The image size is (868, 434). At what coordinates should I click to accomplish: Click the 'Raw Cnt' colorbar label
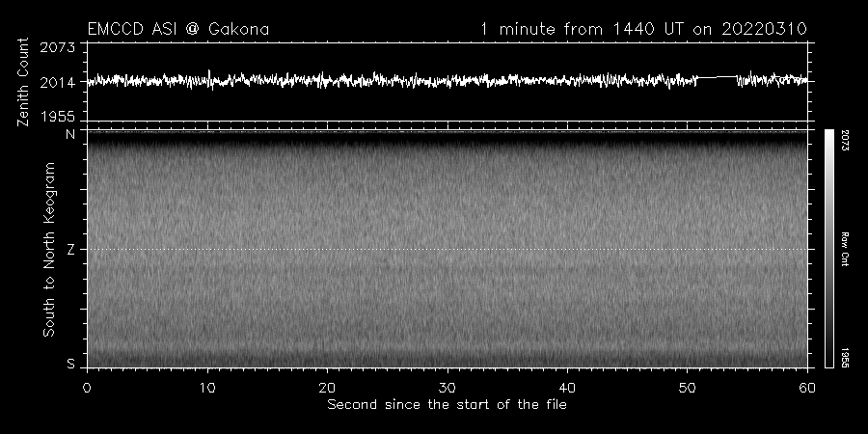click(845, 249)
